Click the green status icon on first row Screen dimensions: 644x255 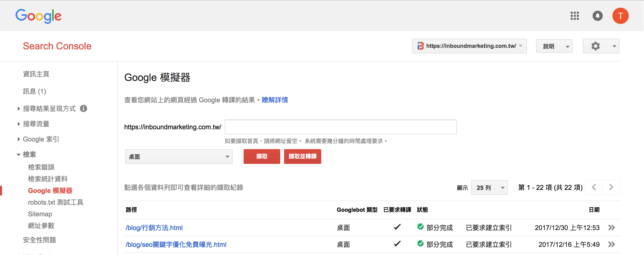click(x=420, y=227)
